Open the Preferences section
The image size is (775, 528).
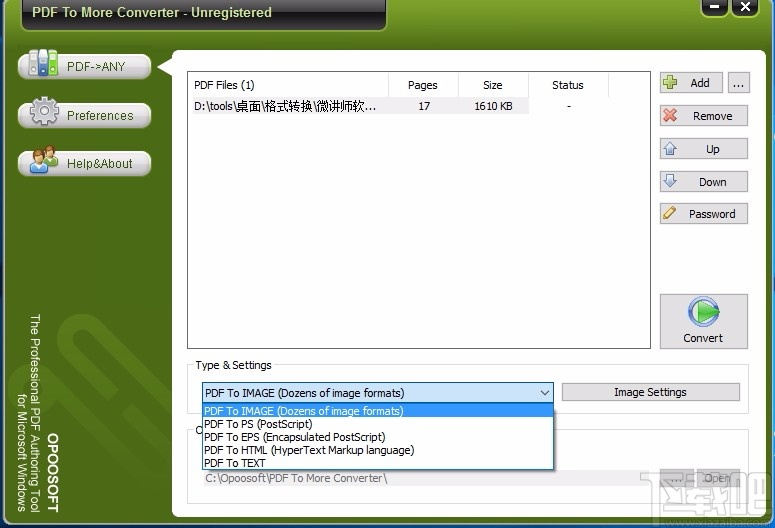(x=85, y=115)
